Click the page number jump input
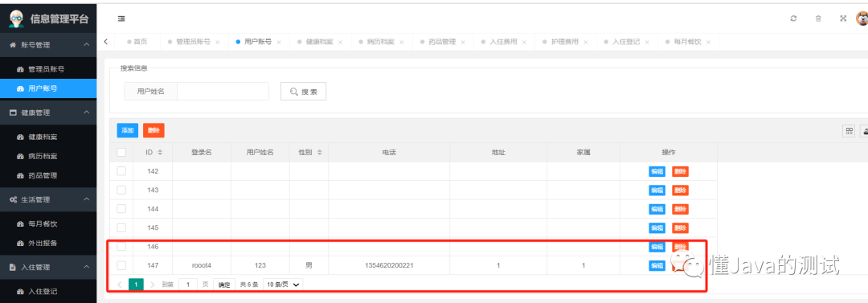Image resolution: width=868 pixels, height=303 pixels. (188, 285)
